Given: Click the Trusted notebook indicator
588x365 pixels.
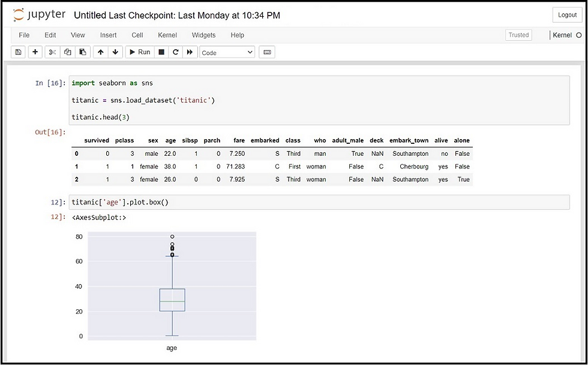Looking at the screenshot, I should [x=518, y=35].
